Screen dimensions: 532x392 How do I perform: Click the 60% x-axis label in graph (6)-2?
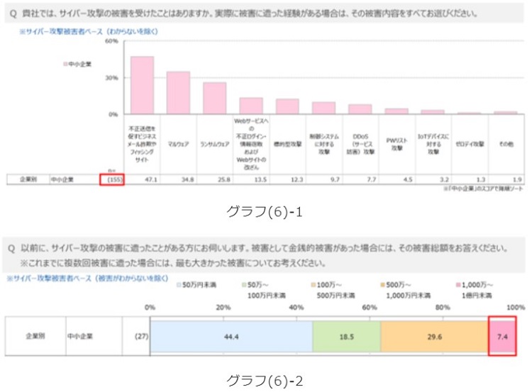pos(370,308)
